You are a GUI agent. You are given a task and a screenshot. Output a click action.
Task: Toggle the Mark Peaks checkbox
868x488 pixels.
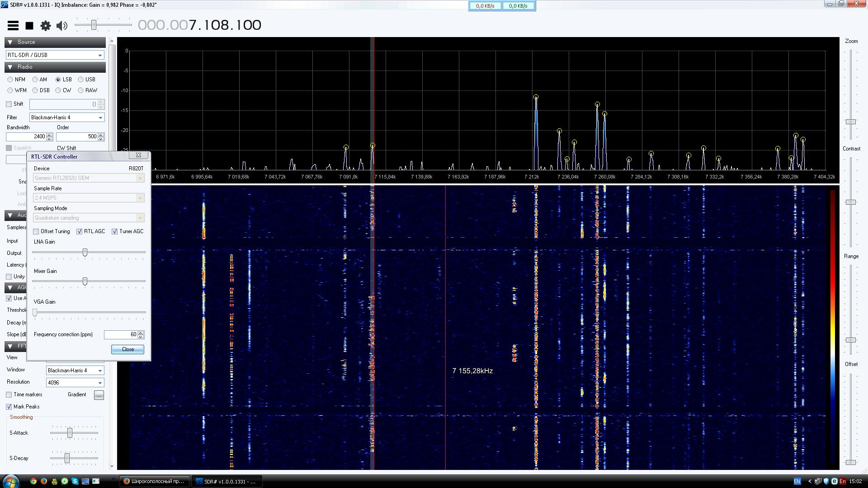[x=9, y=407]
